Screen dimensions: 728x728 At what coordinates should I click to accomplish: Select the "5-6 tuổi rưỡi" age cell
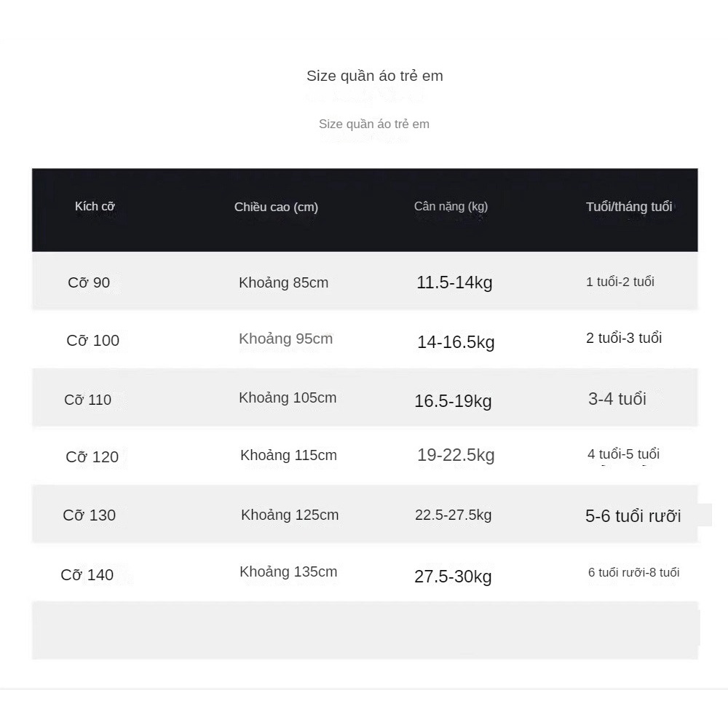pos(633,516)
